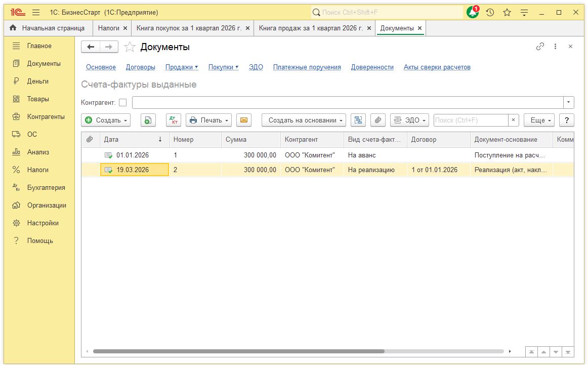The width and height of the screenshot is (588, 365).
Task: Open the Создать dropdown button
Action: 106,120
